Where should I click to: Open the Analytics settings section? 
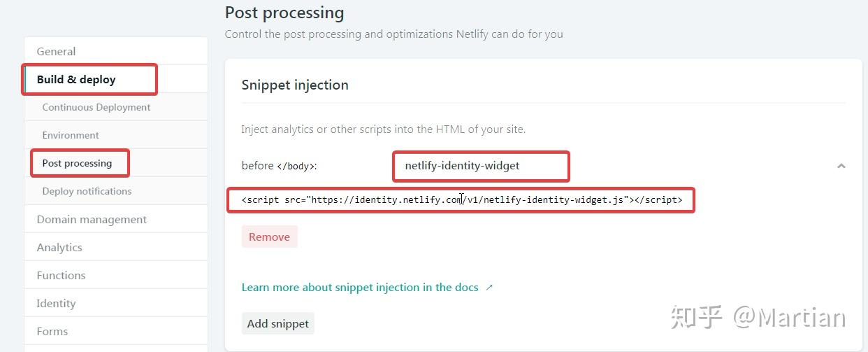(x=59, y=247)
